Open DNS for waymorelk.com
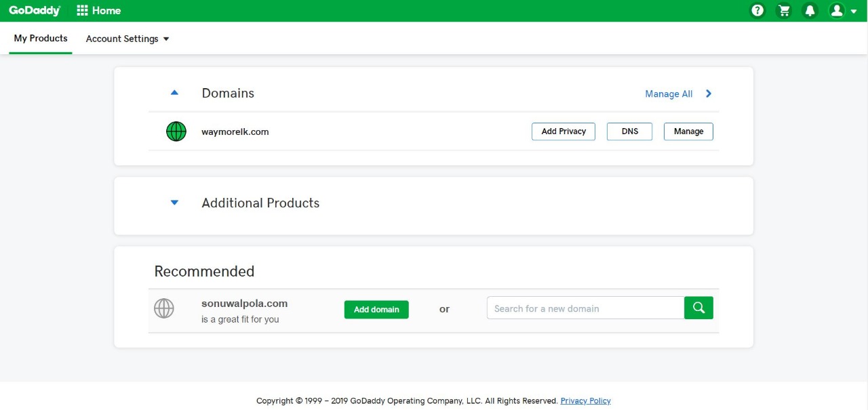The height and width of the screenshot is (410, 868). coord(630,131)
